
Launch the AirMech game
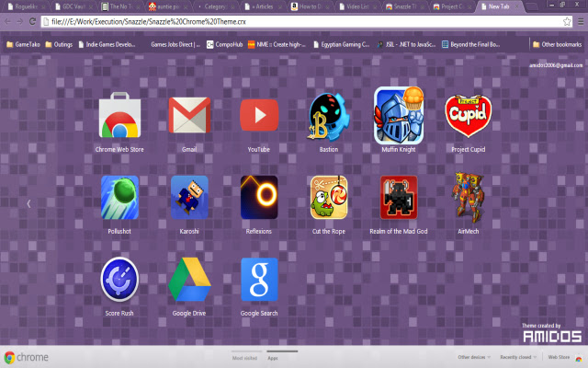(468, 198)
